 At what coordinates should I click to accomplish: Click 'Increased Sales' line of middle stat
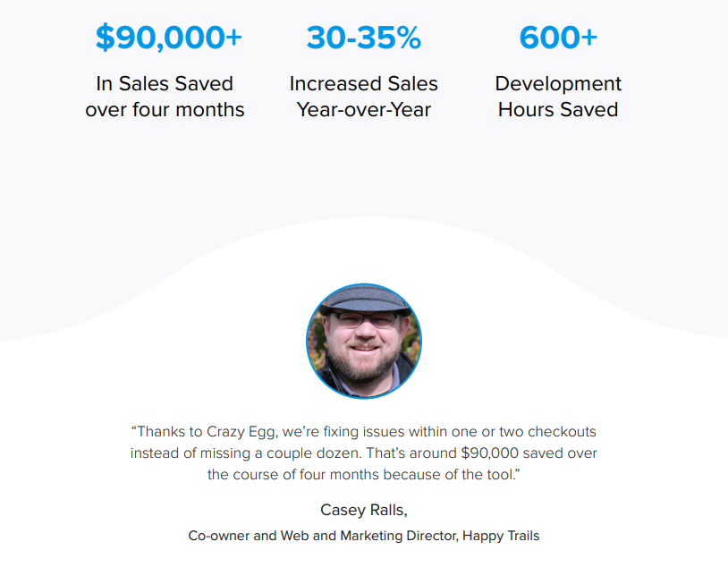point(363,83)
